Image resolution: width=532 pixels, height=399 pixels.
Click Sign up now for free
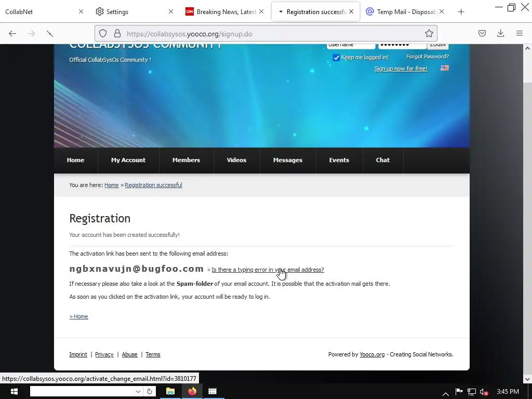point(401,69)
